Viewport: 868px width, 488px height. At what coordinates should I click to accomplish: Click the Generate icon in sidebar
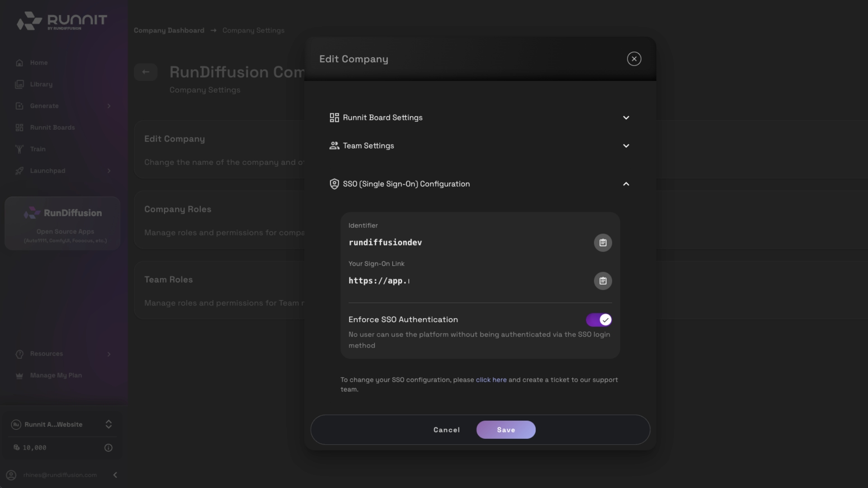19,106
